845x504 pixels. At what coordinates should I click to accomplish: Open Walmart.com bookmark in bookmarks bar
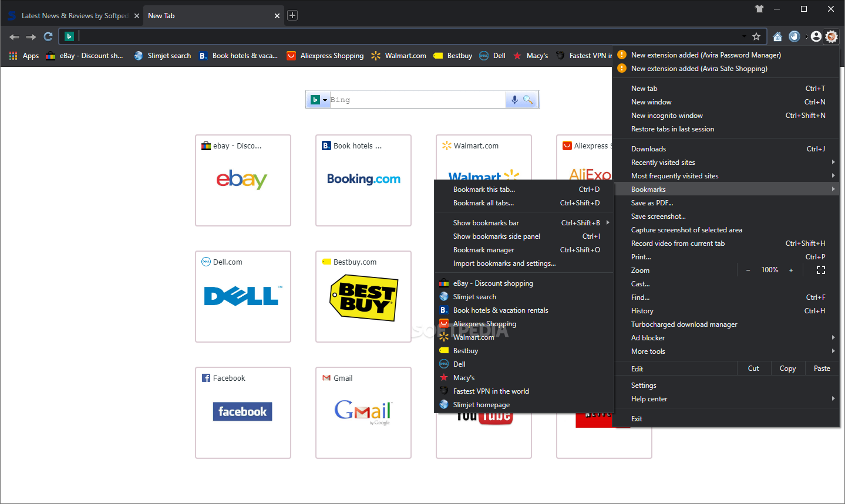pyautogui.click(x=399, y=56)
